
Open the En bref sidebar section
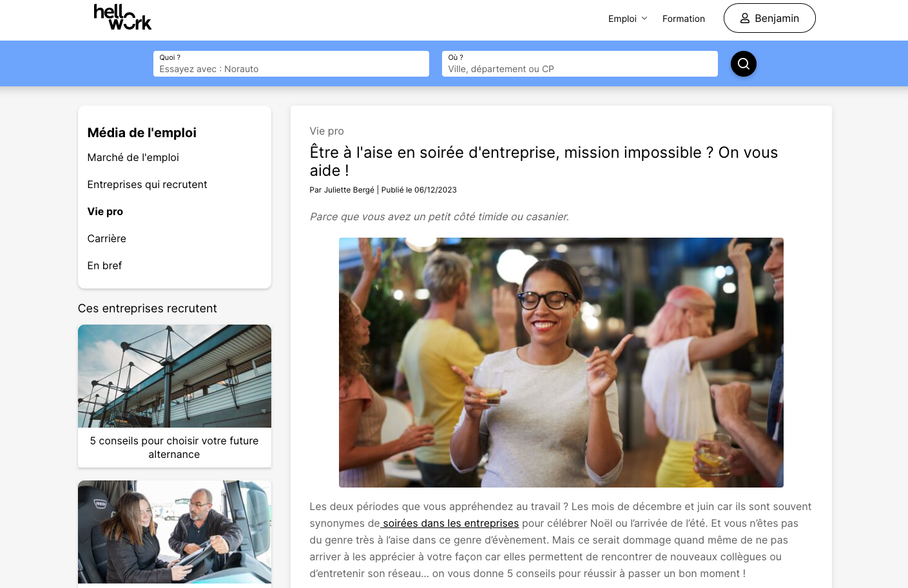pos(104,265)
